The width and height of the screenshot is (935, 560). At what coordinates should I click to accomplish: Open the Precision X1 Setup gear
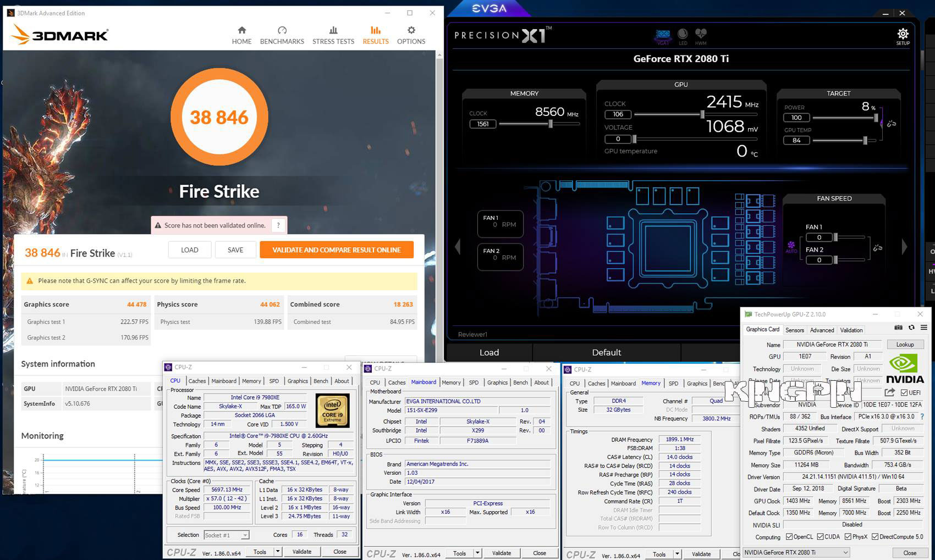point(903,34)
